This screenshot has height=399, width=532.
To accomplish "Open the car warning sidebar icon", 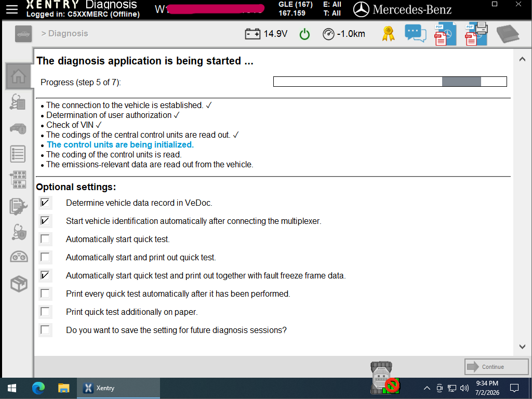I will point(18,128).
